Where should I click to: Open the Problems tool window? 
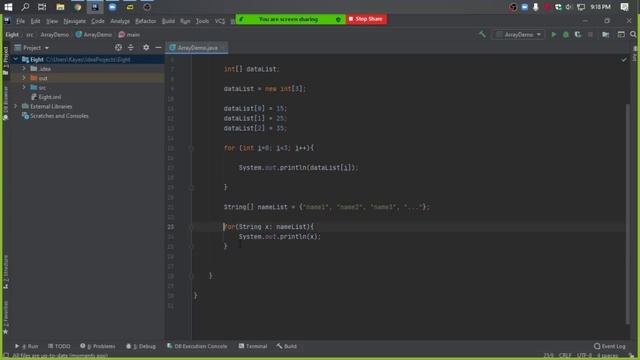(98, 346)
